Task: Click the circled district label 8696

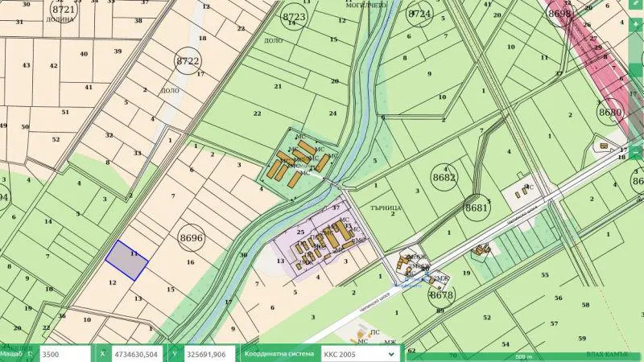Action: click(192, 238)
